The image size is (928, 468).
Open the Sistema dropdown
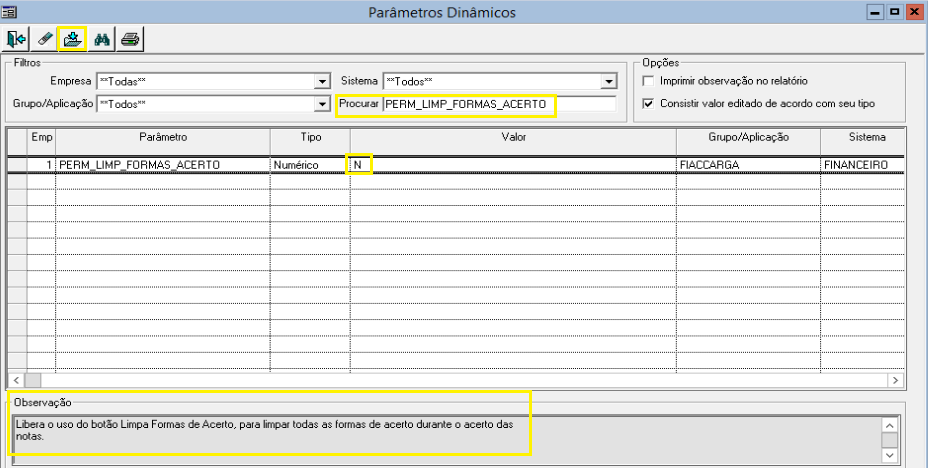point(609,81)
